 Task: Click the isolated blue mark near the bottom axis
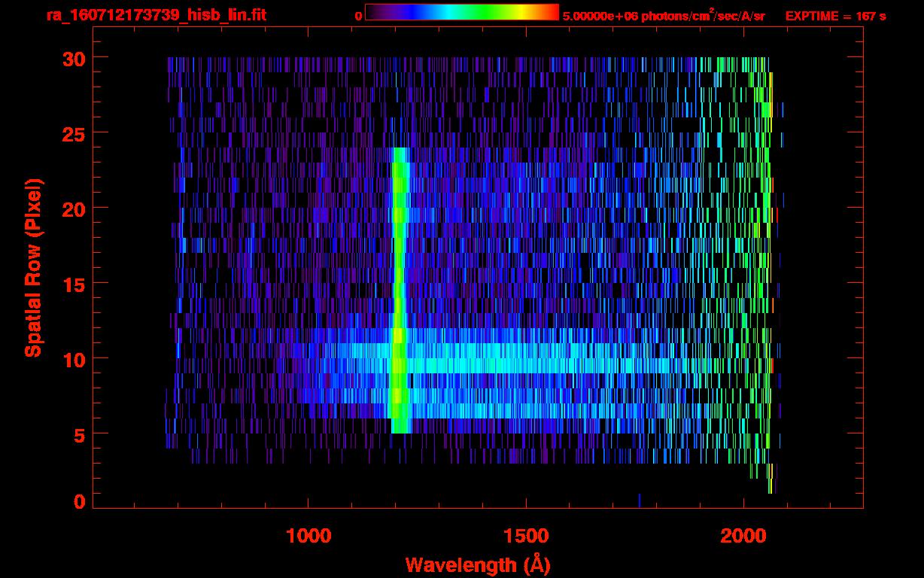pos(639,500)
